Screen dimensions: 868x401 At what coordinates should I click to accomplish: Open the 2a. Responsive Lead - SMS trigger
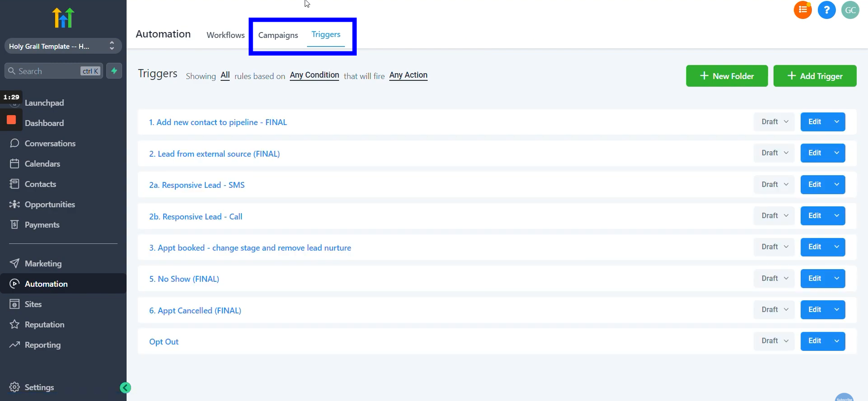197,185
